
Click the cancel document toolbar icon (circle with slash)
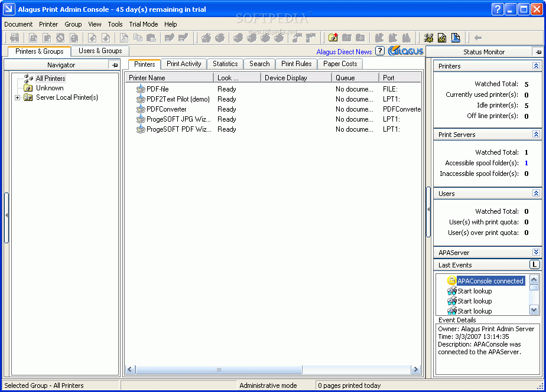pos(60,38)
